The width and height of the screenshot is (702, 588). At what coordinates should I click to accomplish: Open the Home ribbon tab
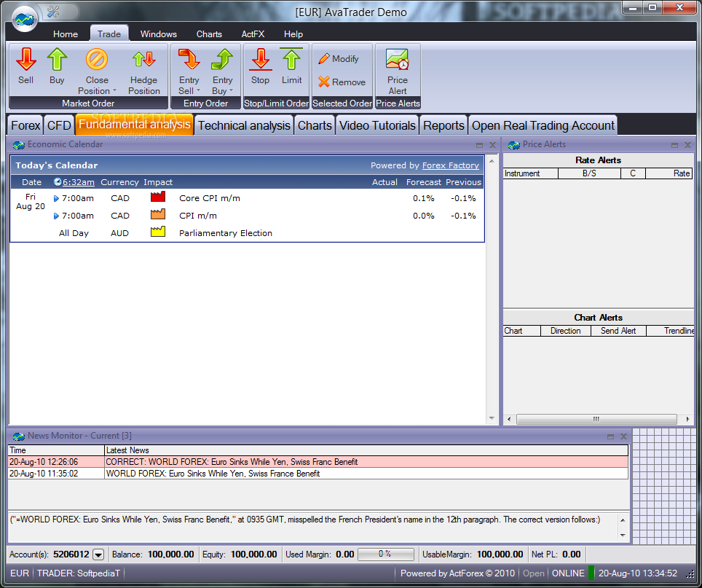point(66,34)
